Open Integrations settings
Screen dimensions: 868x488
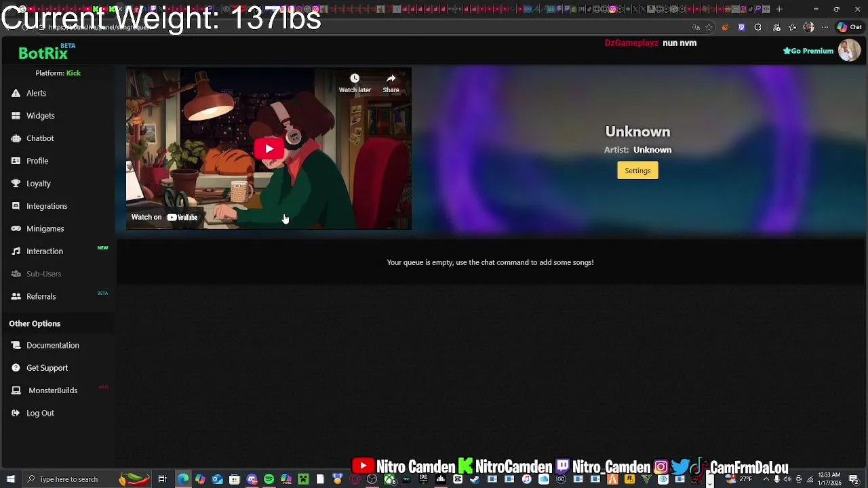47,206
